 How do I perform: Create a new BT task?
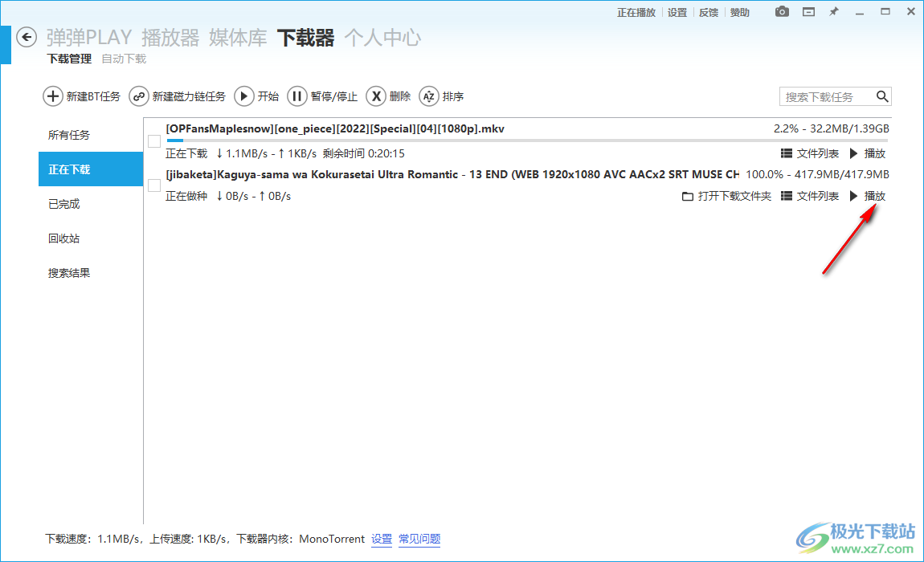[81, 96]
